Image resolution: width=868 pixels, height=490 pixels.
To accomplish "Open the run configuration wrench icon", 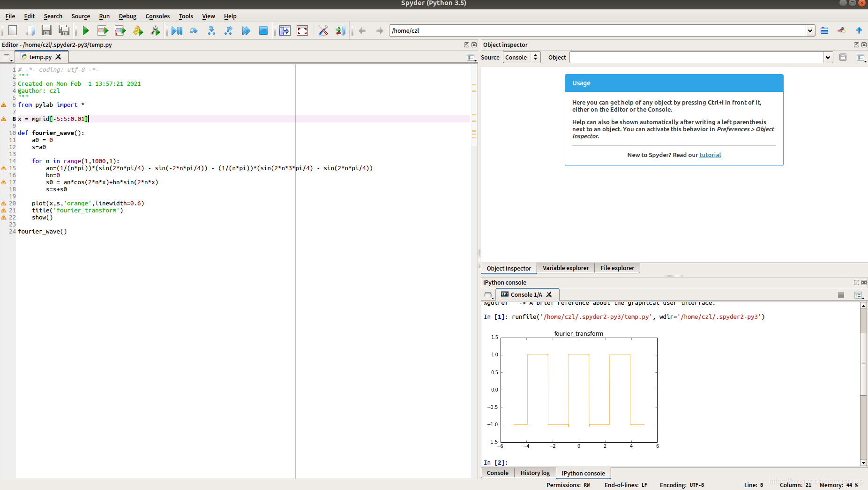I will pyautogui.click(x=155, y=30).
